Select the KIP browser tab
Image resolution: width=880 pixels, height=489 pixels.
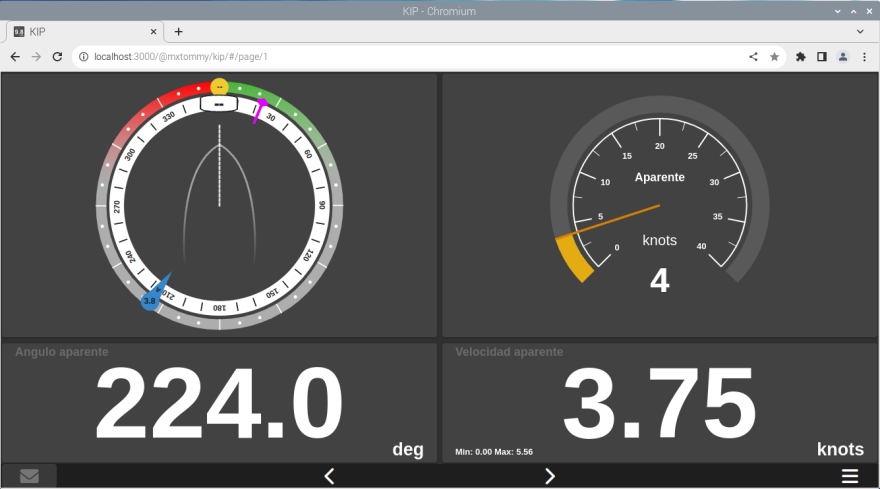tap(80, 32)
